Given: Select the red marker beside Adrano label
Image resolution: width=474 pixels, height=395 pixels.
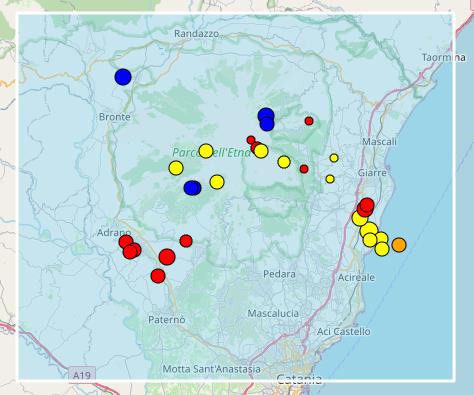Looking at the screenshot, I should [126, 242].
